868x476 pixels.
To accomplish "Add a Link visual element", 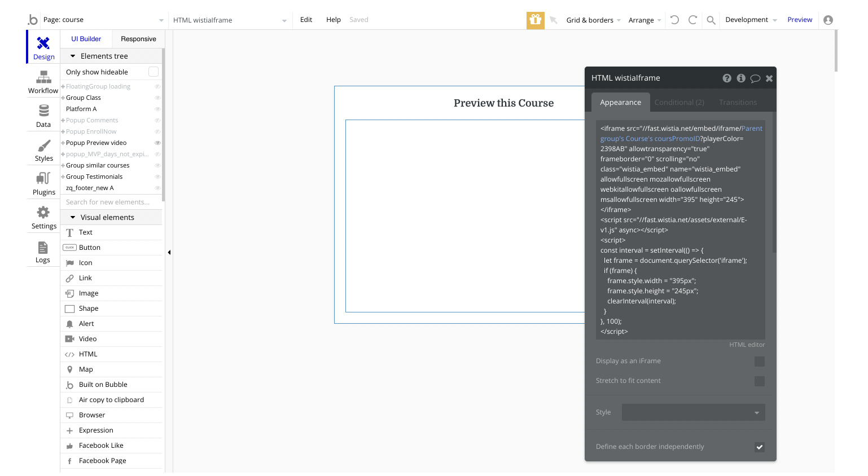I will tap(112, 278).
